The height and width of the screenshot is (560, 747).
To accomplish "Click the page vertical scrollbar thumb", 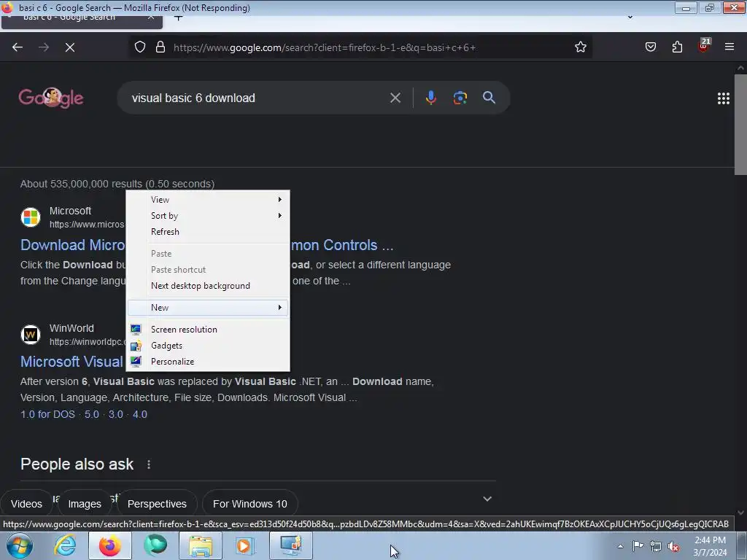I will coord(740,125).
